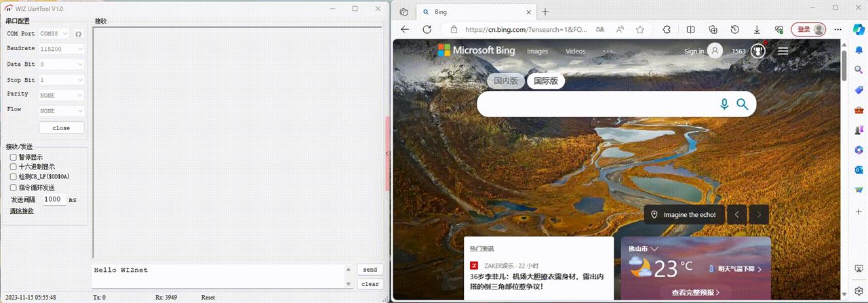Click the read aloud icon
Viewport: 868px width, 303px height.
pos(620,30)
